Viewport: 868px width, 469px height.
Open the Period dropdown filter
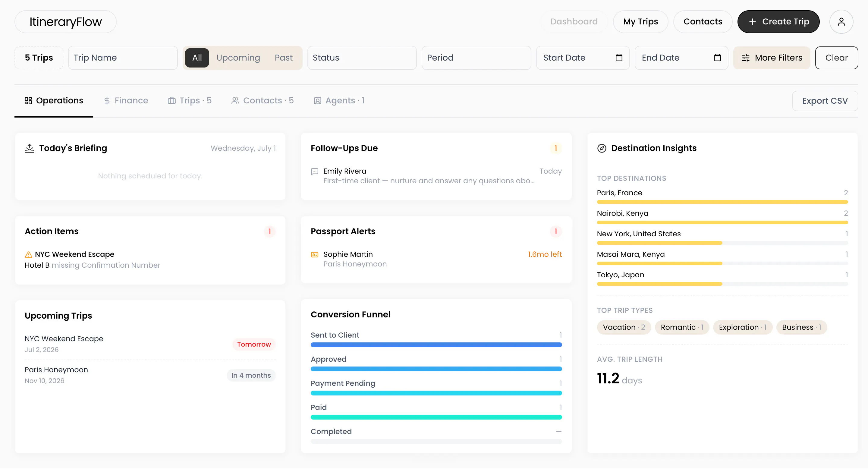coord(476,58)
